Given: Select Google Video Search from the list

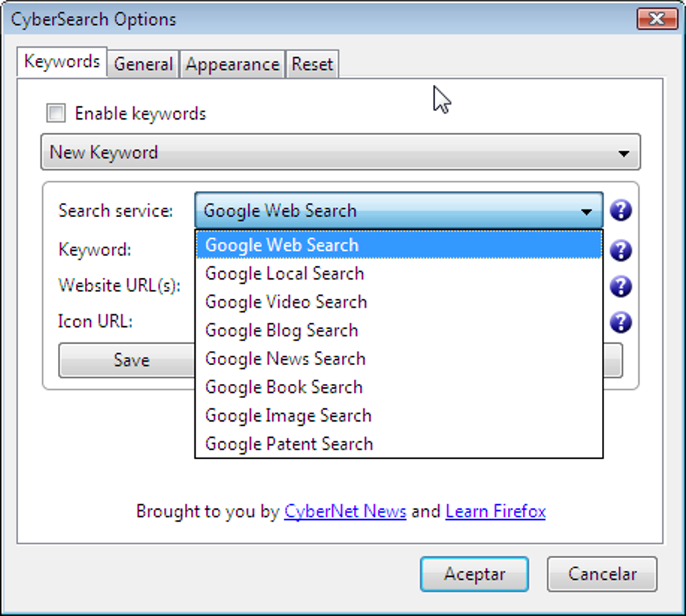Looking at the screenshot, I should click(x=285, y=302).
